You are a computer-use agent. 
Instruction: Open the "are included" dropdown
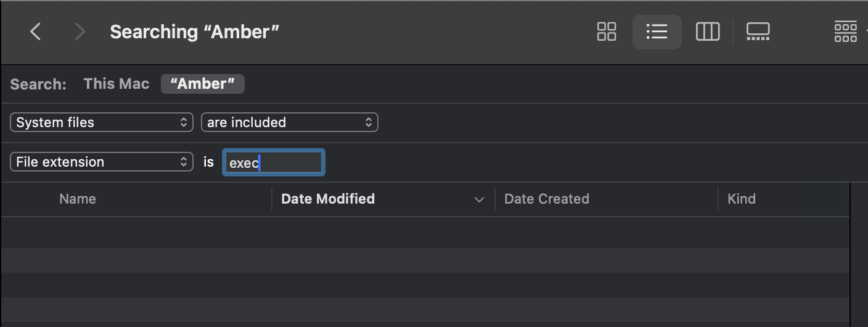point(289,122)
